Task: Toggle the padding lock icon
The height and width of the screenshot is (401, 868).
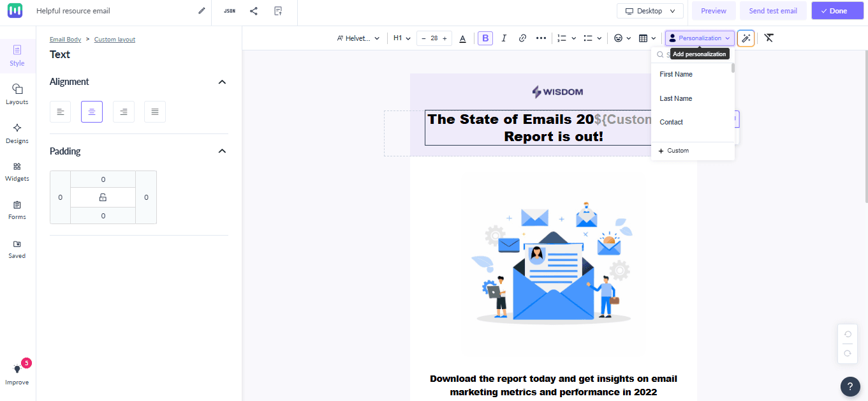Action: [x=103, y=197]
